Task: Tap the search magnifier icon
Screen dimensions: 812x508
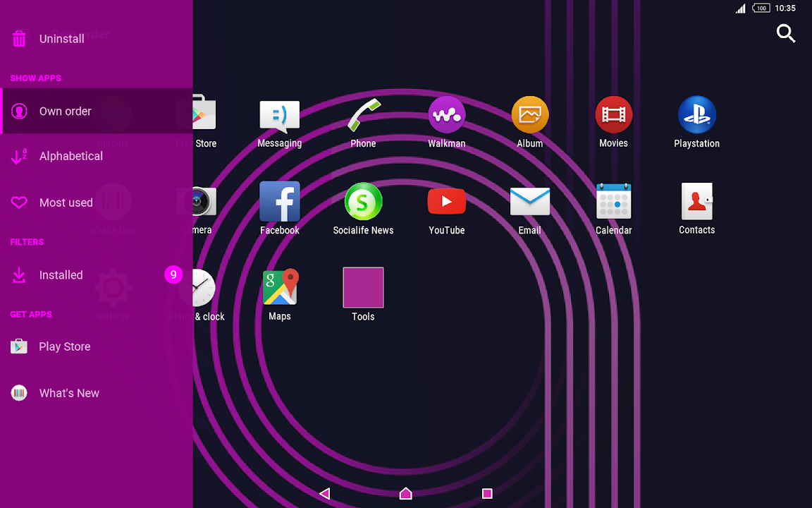Action: click(785, 33)
